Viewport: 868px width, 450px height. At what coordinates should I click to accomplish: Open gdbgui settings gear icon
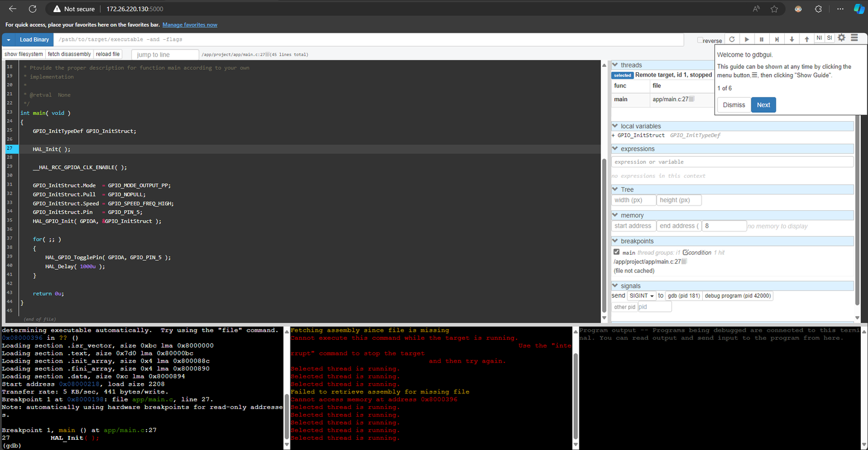[x=841, y=38]
